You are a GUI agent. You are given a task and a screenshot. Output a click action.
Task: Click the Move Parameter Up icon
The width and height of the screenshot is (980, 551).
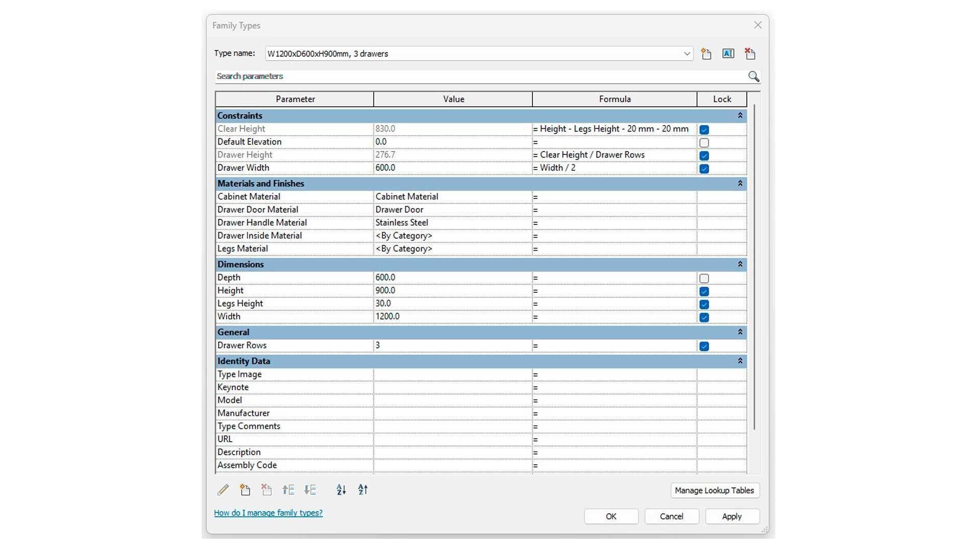point(288,490)
